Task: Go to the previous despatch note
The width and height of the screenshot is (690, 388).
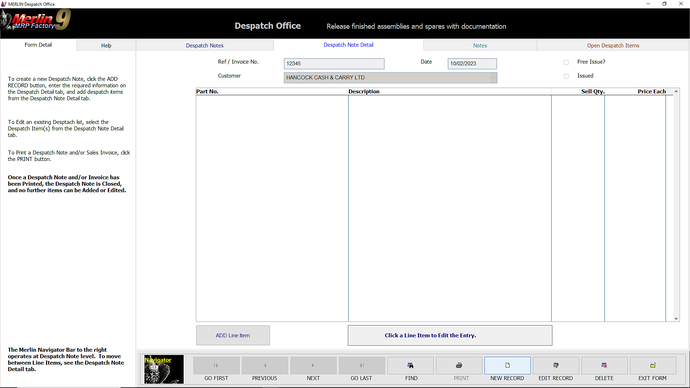Action: (264, 365)
